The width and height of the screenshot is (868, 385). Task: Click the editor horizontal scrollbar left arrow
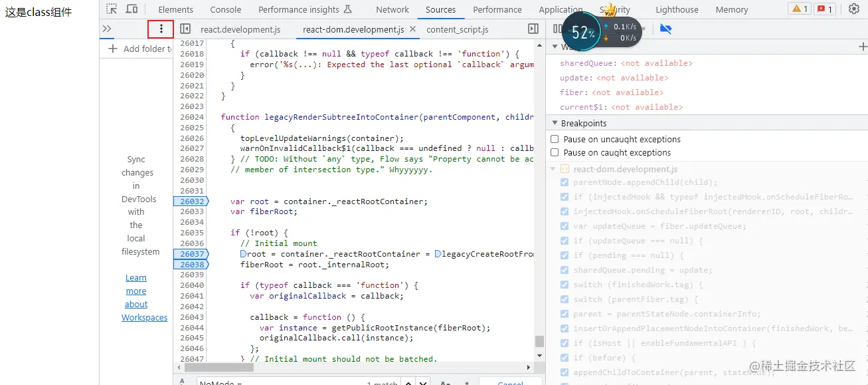178,367
